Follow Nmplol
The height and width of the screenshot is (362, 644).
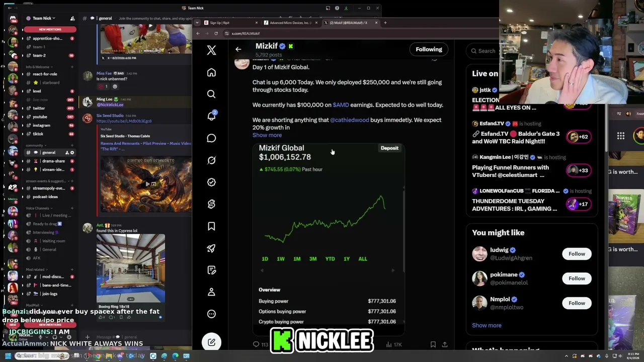pos(577,303)
